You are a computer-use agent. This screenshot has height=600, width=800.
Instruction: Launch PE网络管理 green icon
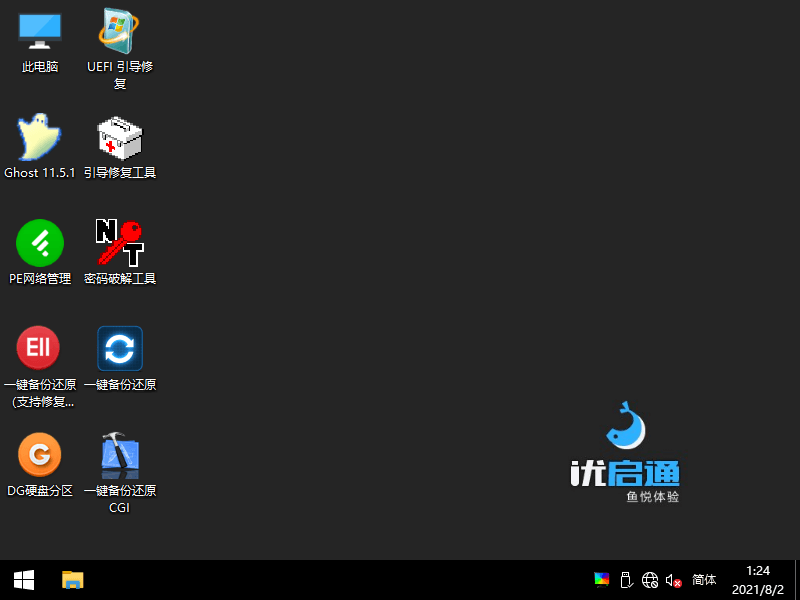point(40,243)
